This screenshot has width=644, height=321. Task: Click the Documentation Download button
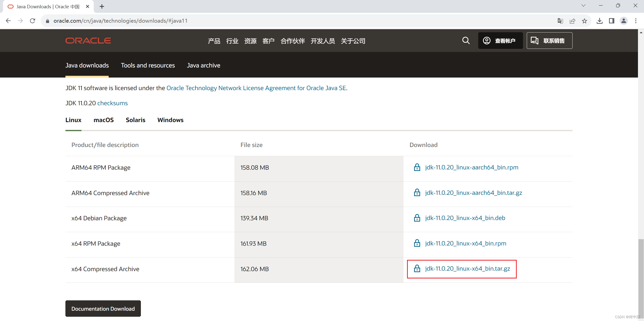[x=103, y=309]
